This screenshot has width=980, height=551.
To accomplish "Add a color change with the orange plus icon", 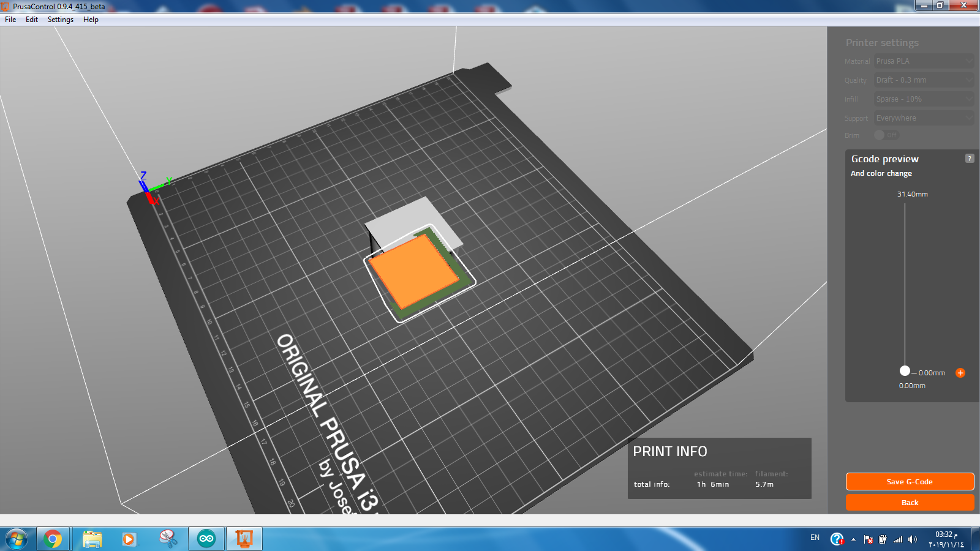I will 960,373.
